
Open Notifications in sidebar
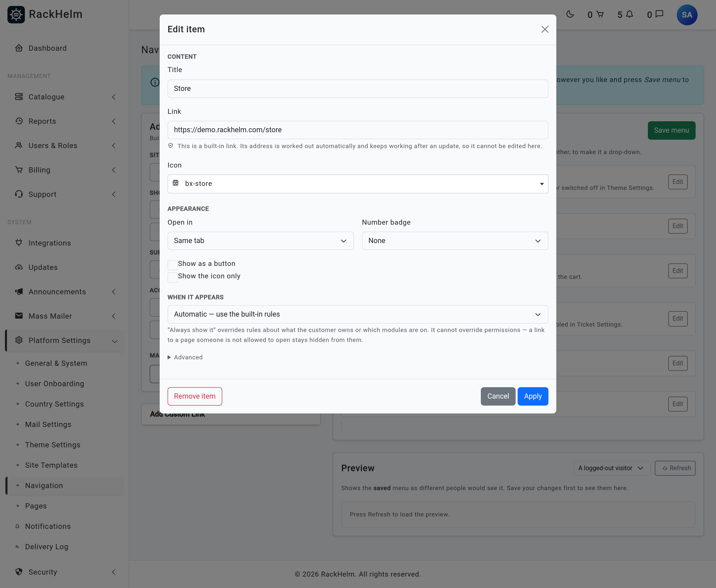48,526
